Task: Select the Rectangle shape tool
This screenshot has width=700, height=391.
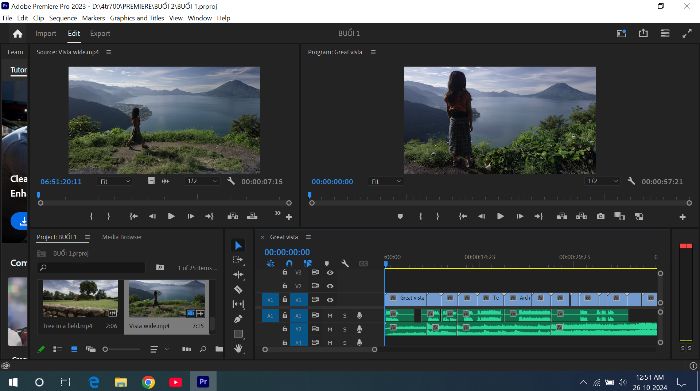Action: [x=238, y=333]
